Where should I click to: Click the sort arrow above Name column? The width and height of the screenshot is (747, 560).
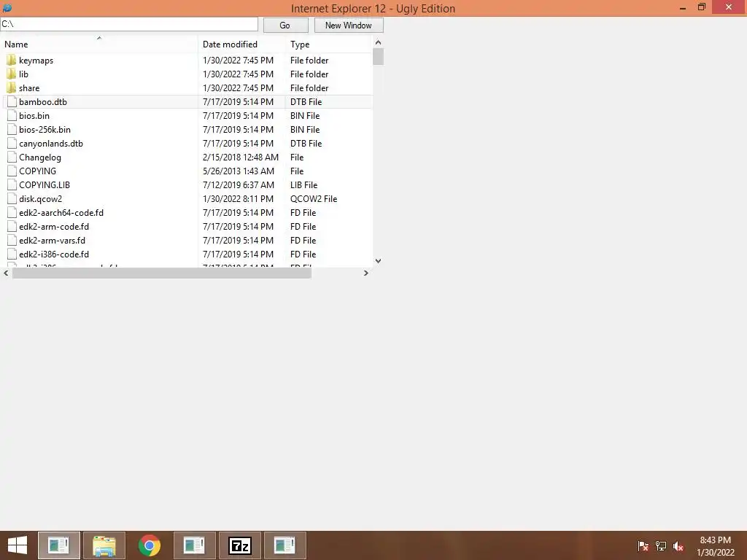pos(99,38)
